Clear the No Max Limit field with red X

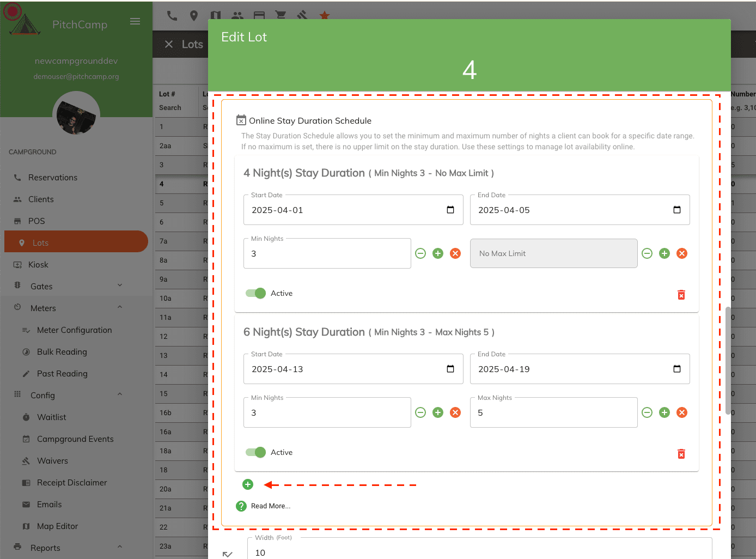[682, 253]
